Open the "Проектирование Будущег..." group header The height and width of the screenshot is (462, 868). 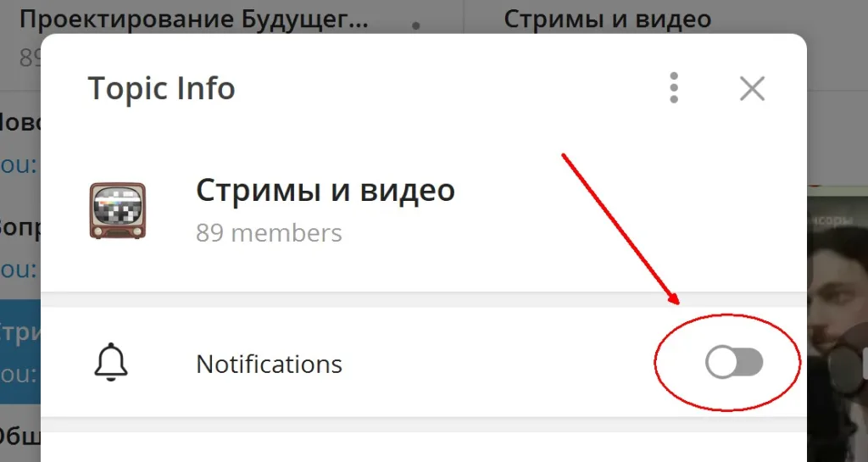(194, 19)
